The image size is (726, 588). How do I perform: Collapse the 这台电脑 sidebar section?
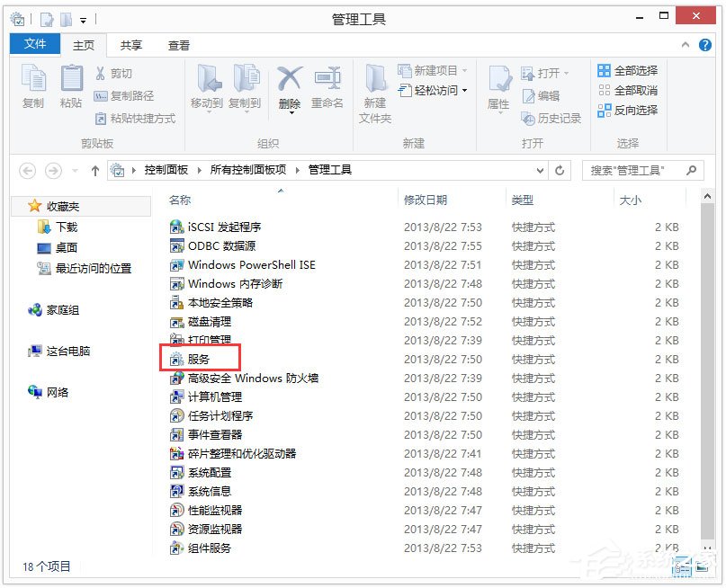22,351
